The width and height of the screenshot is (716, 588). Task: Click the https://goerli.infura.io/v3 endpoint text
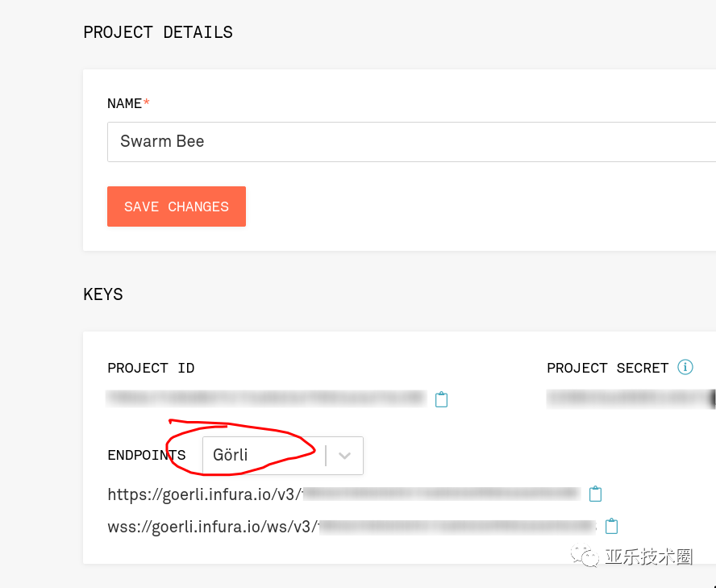pos(205,494)
